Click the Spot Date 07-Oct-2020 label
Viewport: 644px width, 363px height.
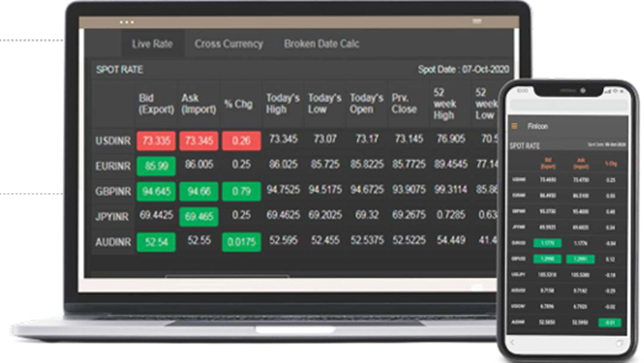point(464,69)
